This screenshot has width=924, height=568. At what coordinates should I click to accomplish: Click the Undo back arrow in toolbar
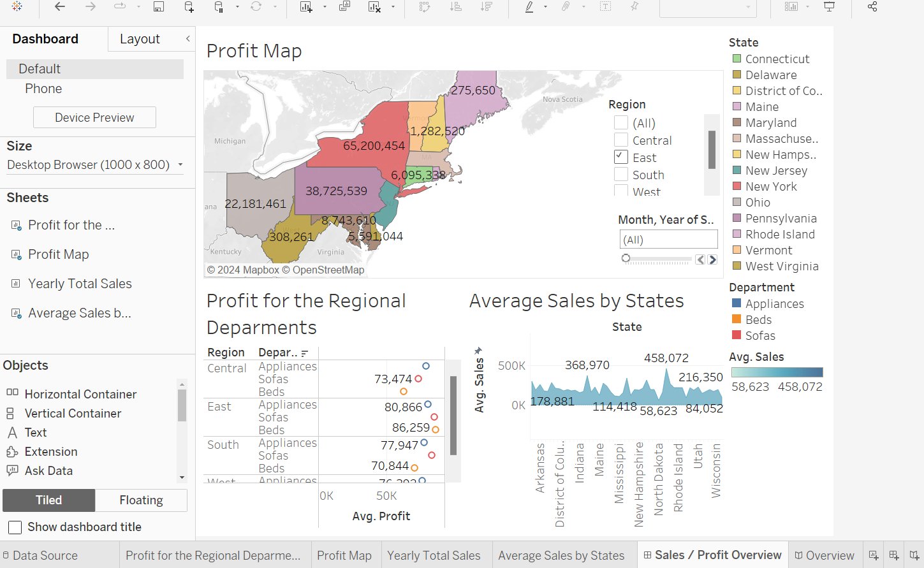pyautogui.click(x=60, y=7)
